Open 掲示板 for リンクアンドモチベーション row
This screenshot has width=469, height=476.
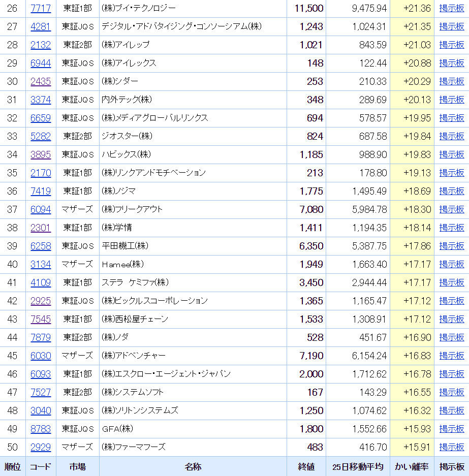[x=452, y=173]
